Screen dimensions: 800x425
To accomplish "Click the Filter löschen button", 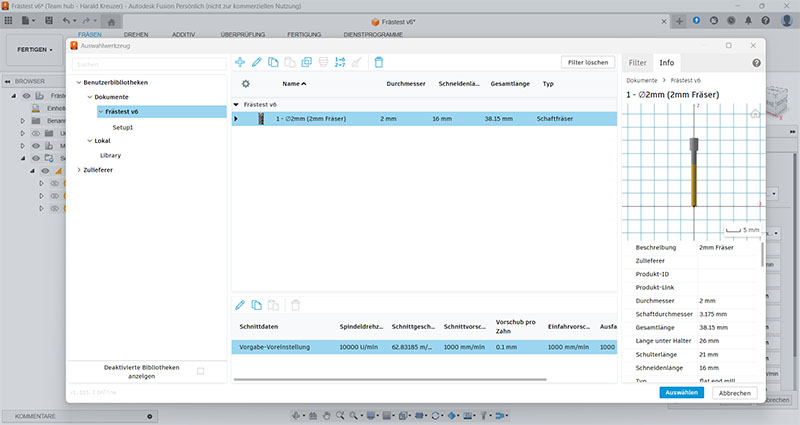I will 588,62.
